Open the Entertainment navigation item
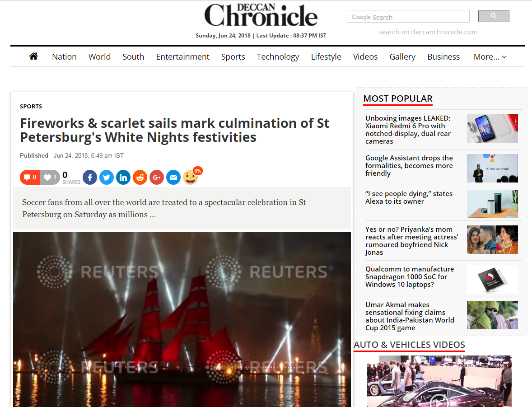The height and width of the screenshot is (407, 532). pyautogui.click(x=182, y=56)
